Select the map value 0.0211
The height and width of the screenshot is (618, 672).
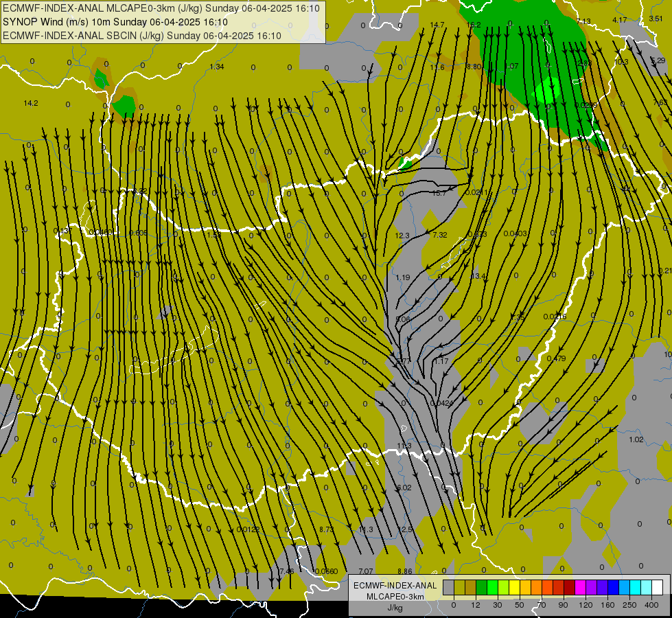click(x=476, y=192)
